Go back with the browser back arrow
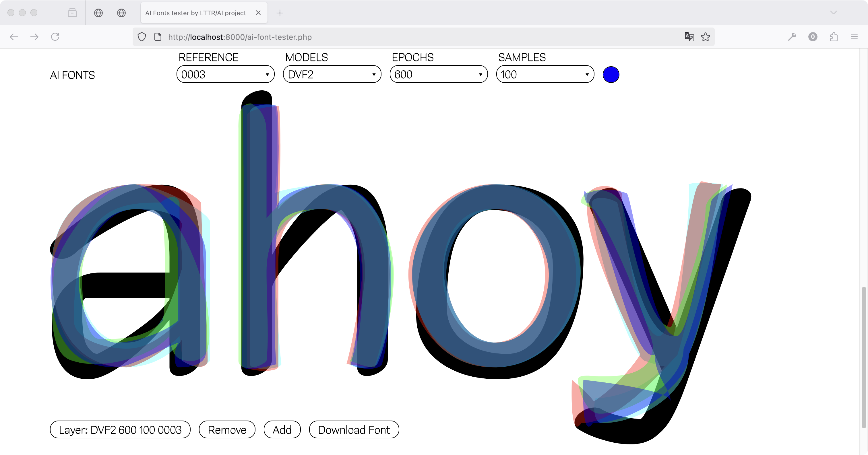This screenshot has height=455, width=868. coord(14,37)
